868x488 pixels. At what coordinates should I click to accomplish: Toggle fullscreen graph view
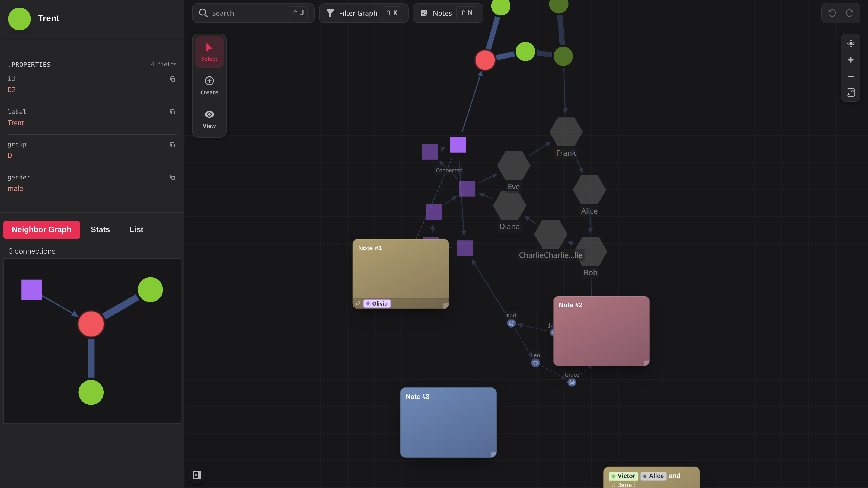(850, 92)
